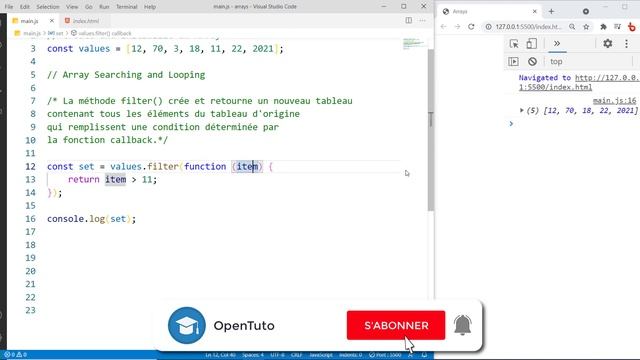The image size is (640, 360).
Task: Open a new browser tab
Action: [x=551, y=11]
